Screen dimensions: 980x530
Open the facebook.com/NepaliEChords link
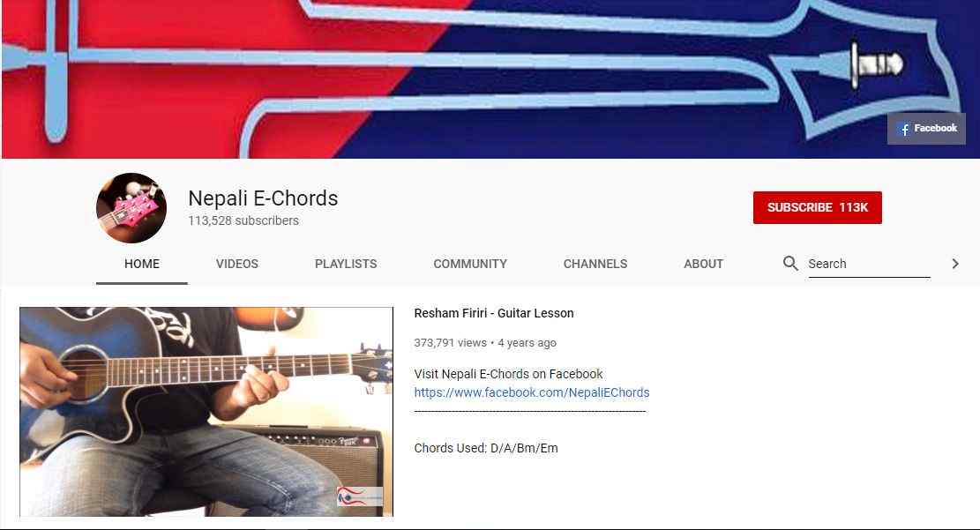[x=532, y=392]
